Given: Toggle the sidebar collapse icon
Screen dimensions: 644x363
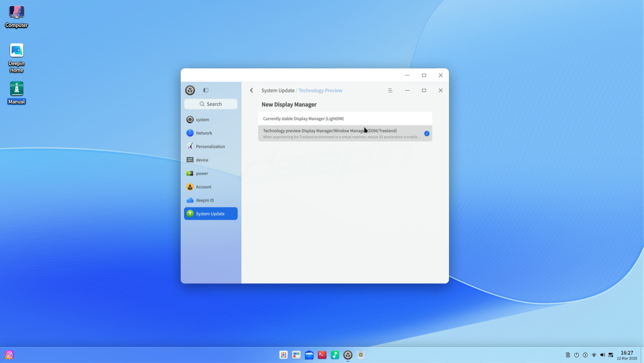Looking at the screenshot, I should click(x=206, y=90).
